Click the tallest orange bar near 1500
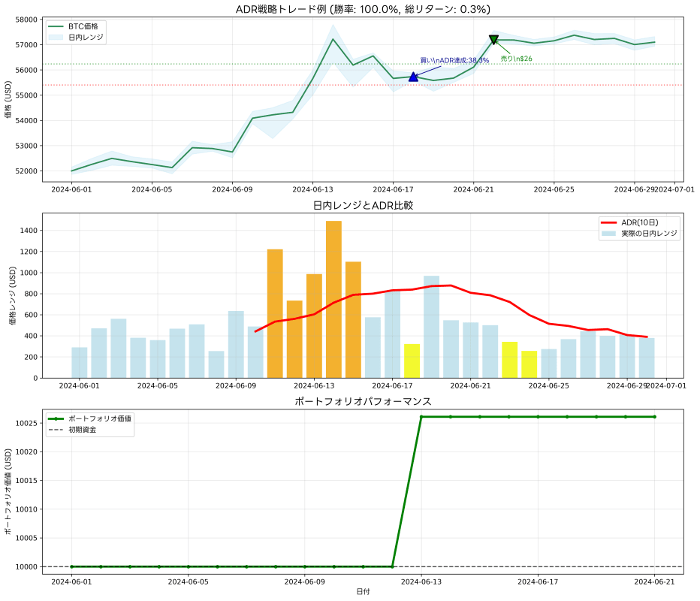Viewport: 700px width, 601px height. [x=333, y=299]
